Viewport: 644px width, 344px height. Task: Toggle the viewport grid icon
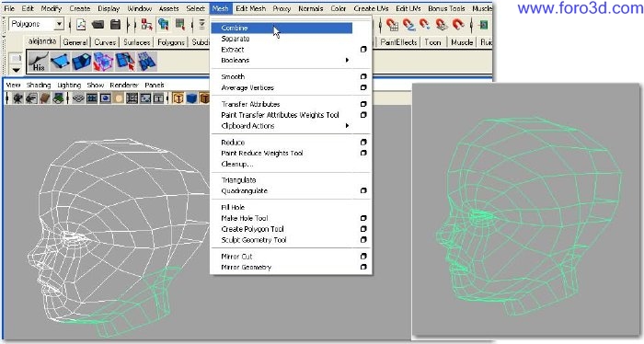pos(78,98)
